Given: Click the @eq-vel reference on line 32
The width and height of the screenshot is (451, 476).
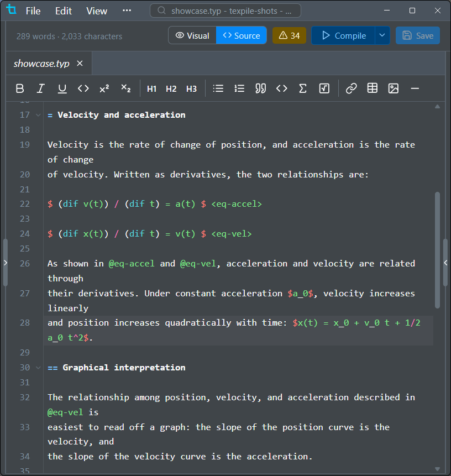Looking at the screenshot, I should click(x=65, y=412).
